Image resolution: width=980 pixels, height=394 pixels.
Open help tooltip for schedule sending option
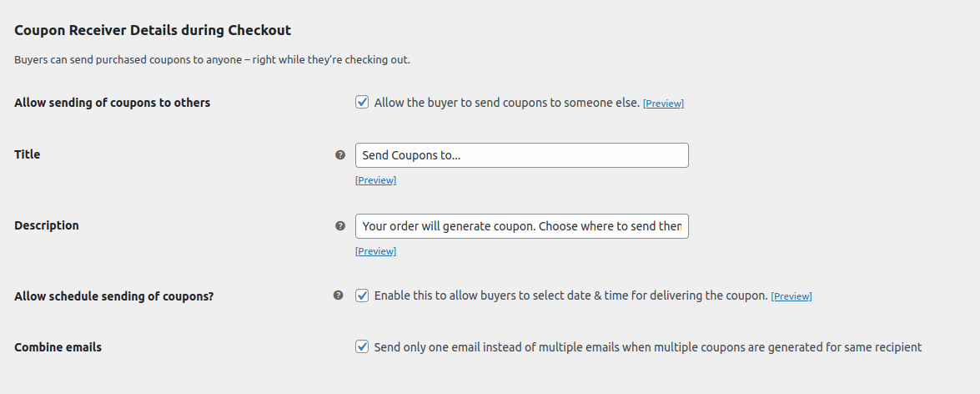(338, 295)
